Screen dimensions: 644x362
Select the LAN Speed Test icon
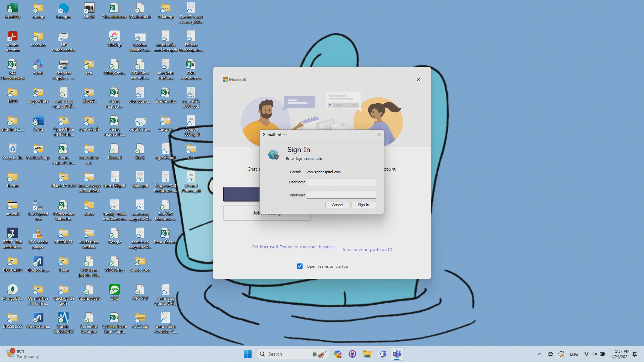click(x=38, y=210)
